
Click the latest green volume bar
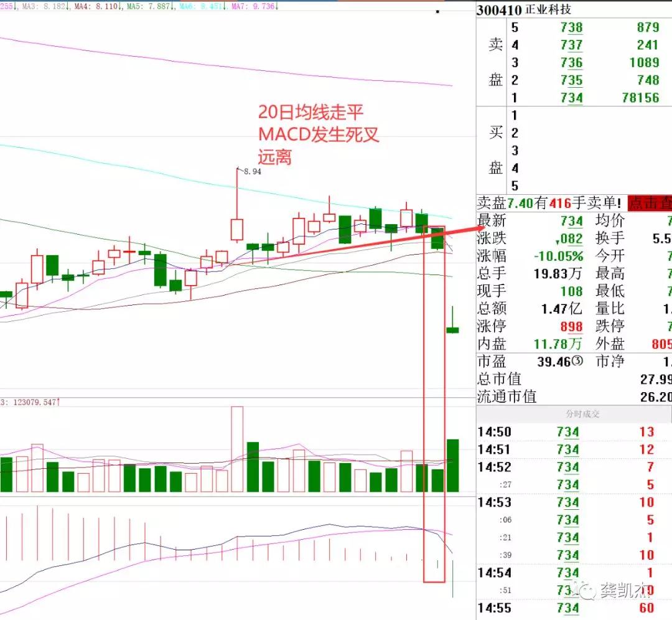click(452, 466)
